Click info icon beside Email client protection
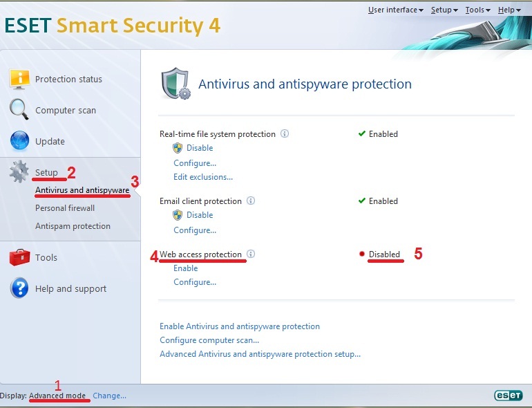 pos(251,201)
